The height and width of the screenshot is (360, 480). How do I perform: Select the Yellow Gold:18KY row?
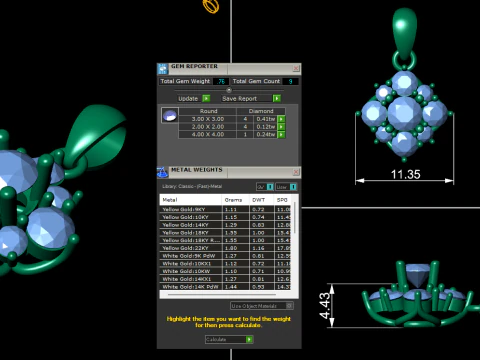[225, 233]
